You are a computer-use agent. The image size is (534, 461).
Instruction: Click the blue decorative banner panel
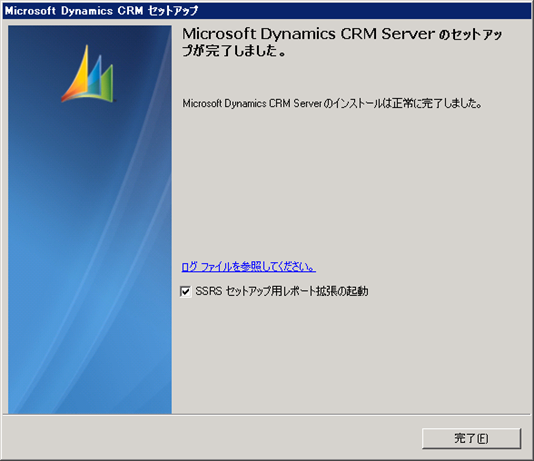click(x=90, y=220)
